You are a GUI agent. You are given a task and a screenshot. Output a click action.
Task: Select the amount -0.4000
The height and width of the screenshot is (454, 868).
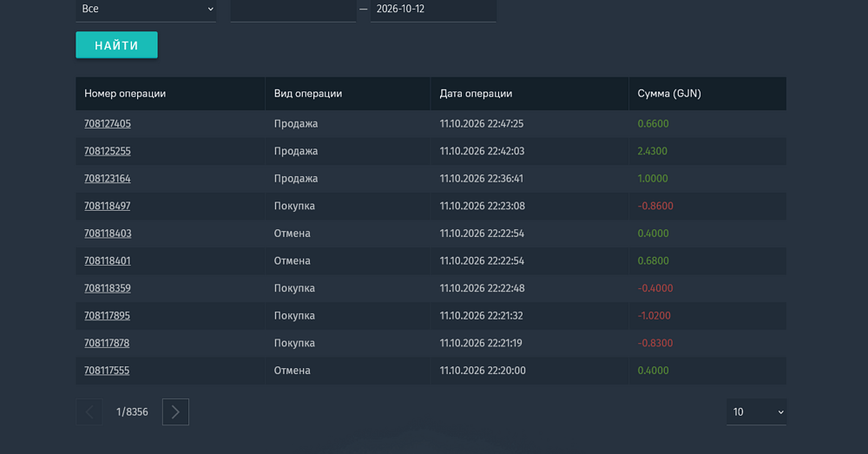click(654, 288)
